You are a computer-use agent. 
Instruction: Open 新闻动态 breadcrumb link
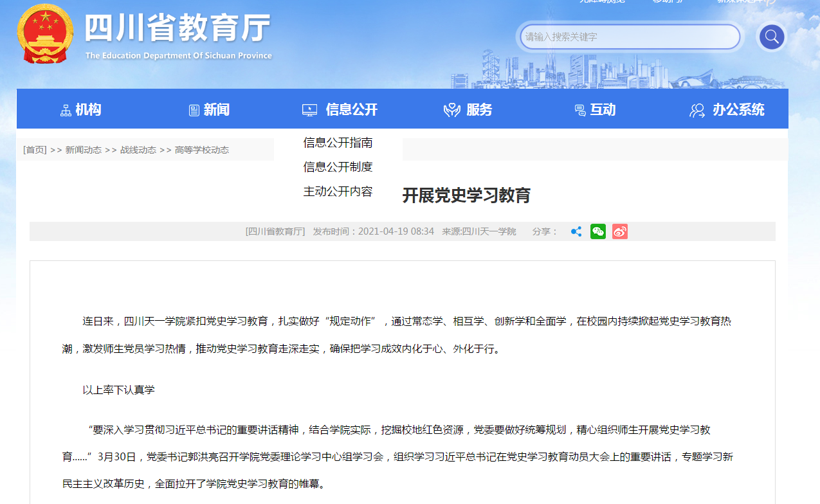point(84,150)
